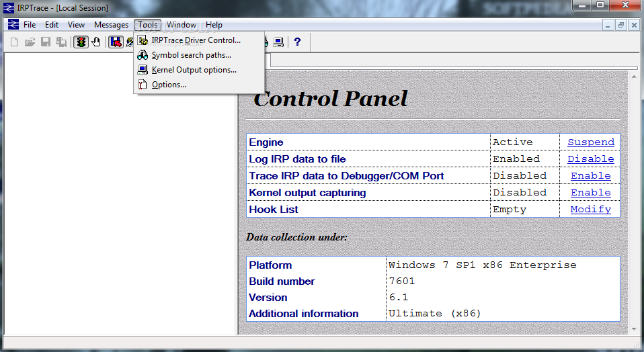Open the Messages menu

coord(112,25)
